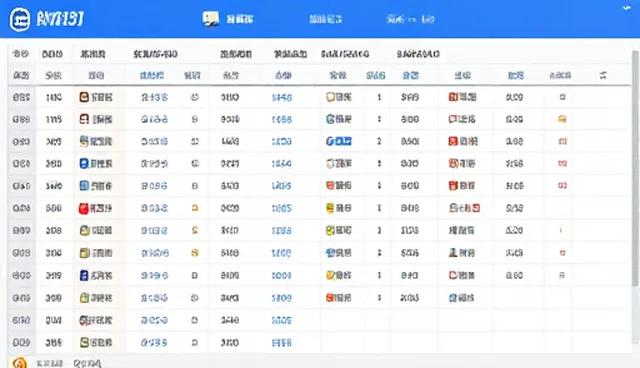Click the round app logo in the blue header

pos(20,19)
